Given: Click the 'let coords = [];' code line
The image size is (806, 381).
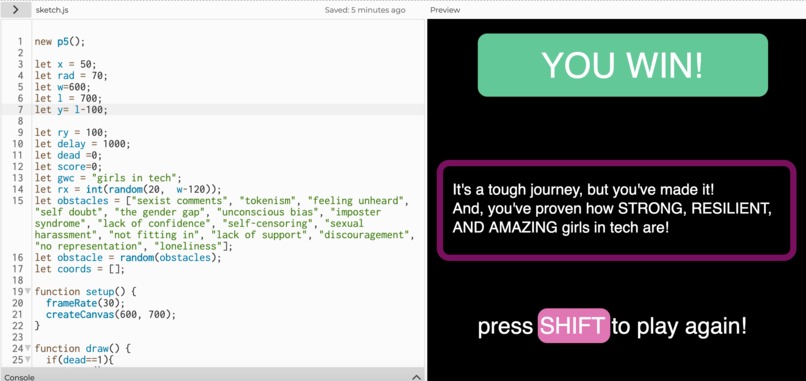Looking at the screenshot, I should tap(79, 269).
